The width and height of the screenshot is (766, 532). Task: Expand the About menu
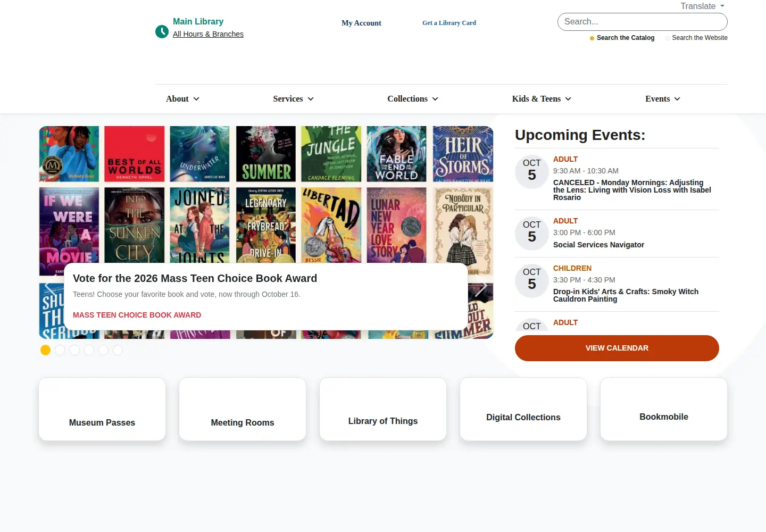click(182, 99)
